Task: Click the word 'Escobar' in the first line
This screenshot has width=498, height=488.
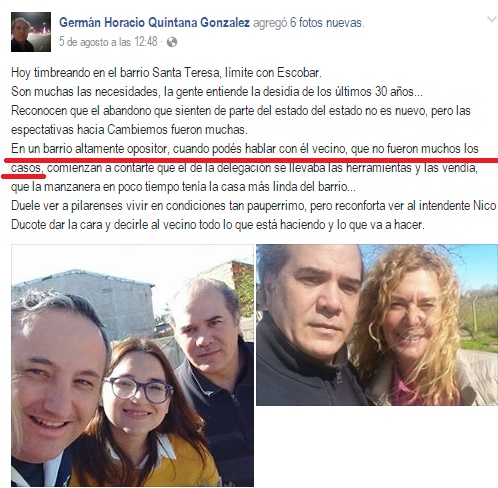Action: pyautogui.click(x=299, y=73)
